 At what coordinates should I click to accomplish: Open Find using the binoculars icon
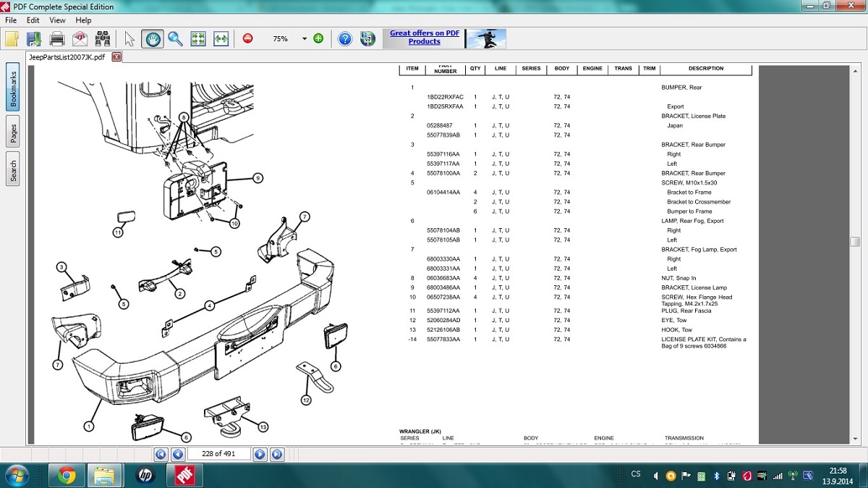tap(103, 38)
